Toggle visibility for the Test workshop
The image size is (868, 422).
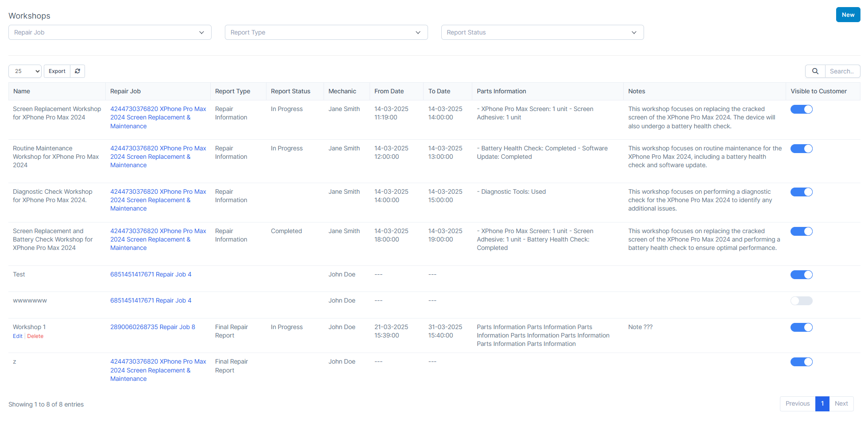point(801,275)
